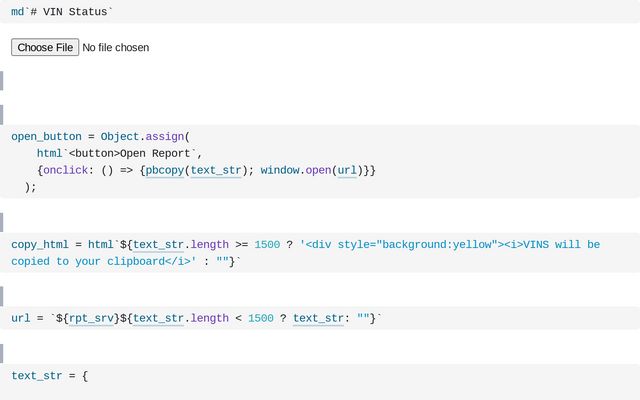
Task: Click the url reference inside window.open
Action: click(347, 170)
